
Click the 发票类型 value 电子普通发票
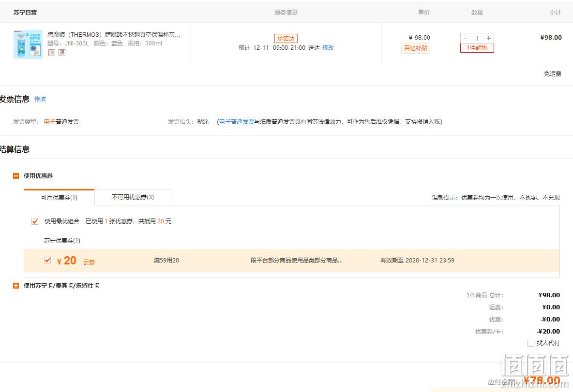click(x=61, y=121)
